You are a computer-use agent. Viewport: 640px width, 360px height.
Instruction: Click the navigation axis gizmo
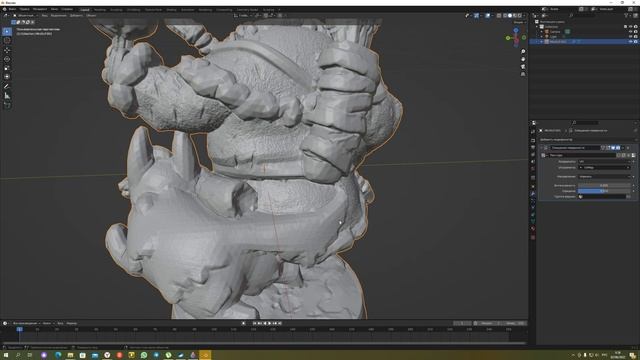(x=516, y=37)
